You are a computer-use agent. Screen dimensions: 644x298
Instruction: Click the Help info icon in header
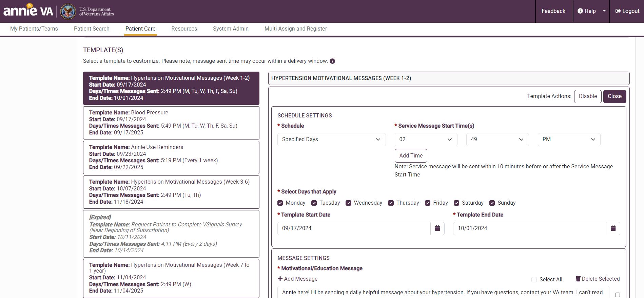580,11
